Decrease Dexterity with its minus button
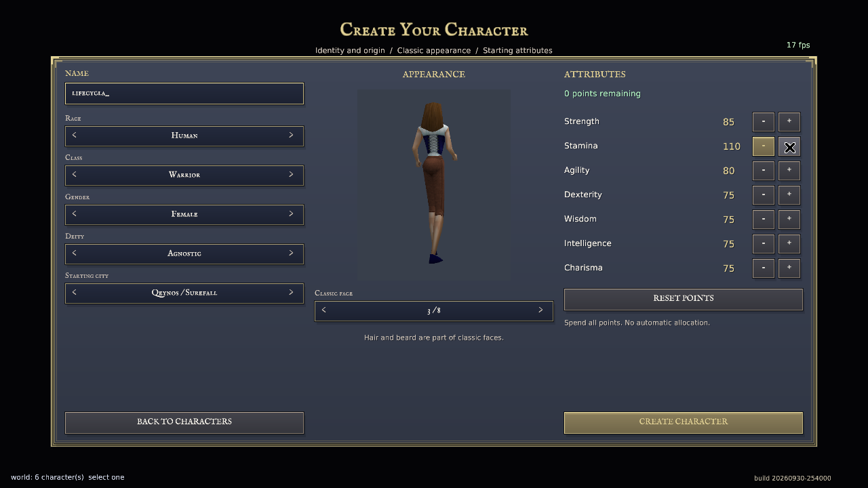Image resolution: width=868 pixels, height=488 pixels. (764, 195)
